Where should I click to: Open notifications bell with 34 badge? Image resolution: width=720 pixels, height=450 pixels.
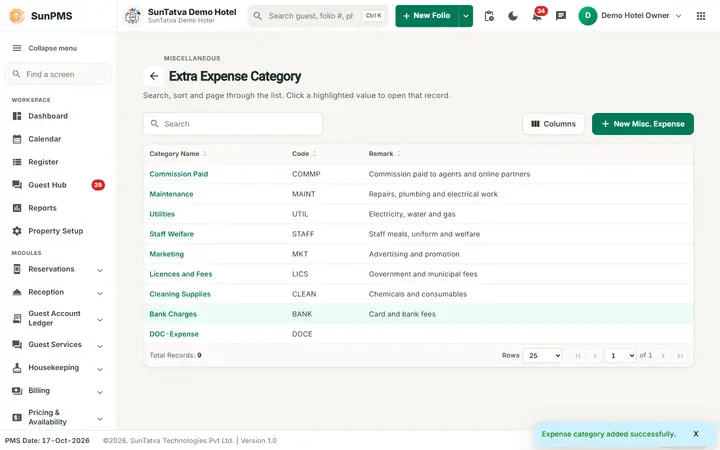click(x=537, y=16)
